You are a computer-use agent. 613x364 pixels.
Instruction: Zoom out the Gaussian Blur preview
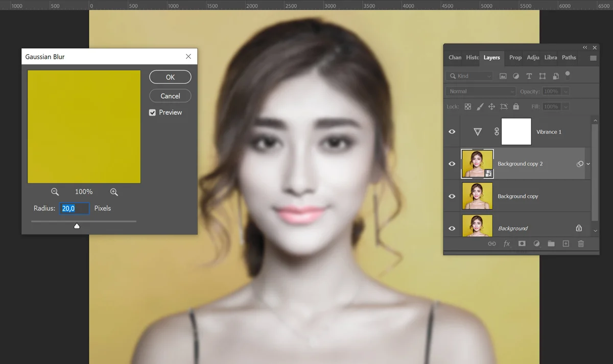click(x=55, y=192)
